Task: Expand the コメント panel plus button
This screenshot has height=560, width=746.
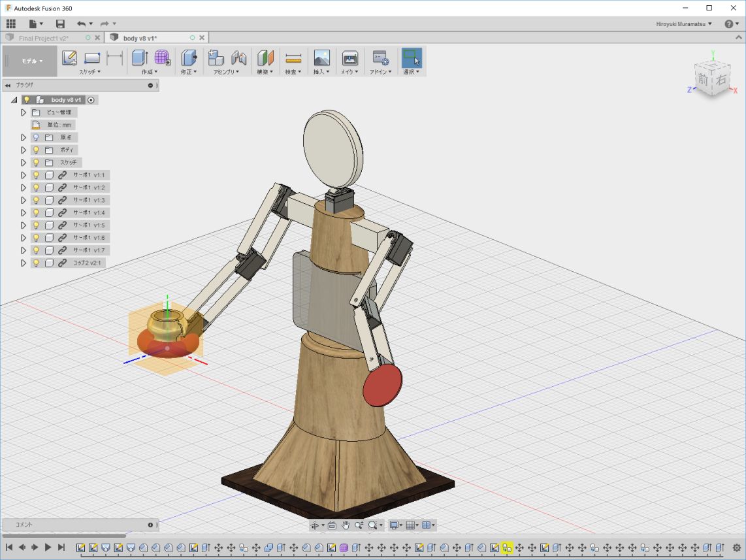Action: [x=150, y=525]
